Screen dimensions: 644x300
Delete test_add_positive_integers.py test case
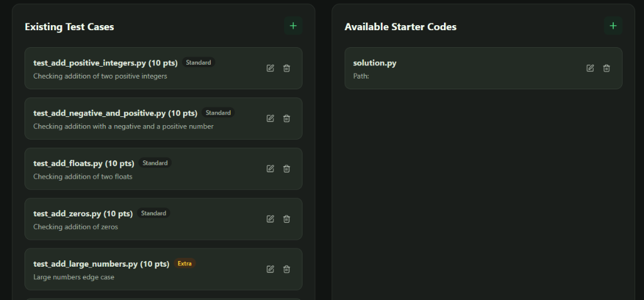pos(287,68)
